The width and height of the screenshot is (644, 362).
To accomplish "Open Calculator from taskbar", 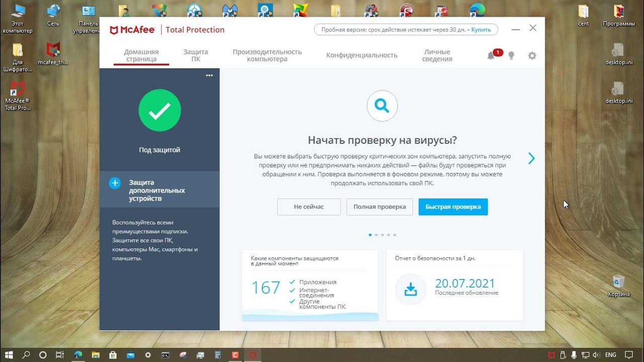I will click(x=217, y=355).
